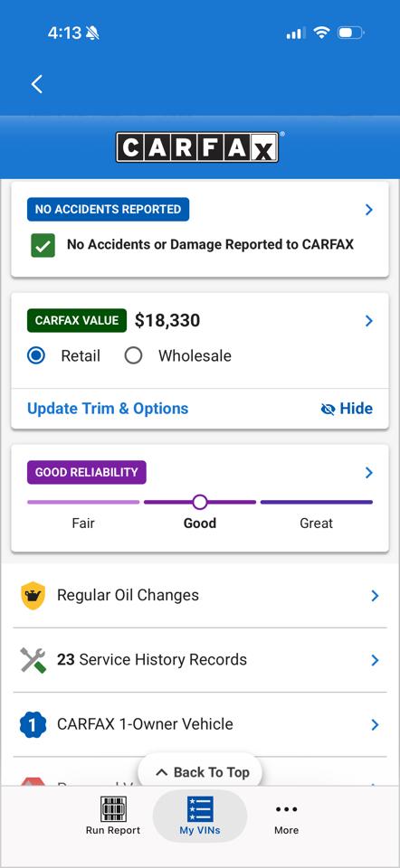The width and height of the screenshot is (400, 868).
Task: Expand the No Accidents Reported chevron
Action: [x=369, y=210]
